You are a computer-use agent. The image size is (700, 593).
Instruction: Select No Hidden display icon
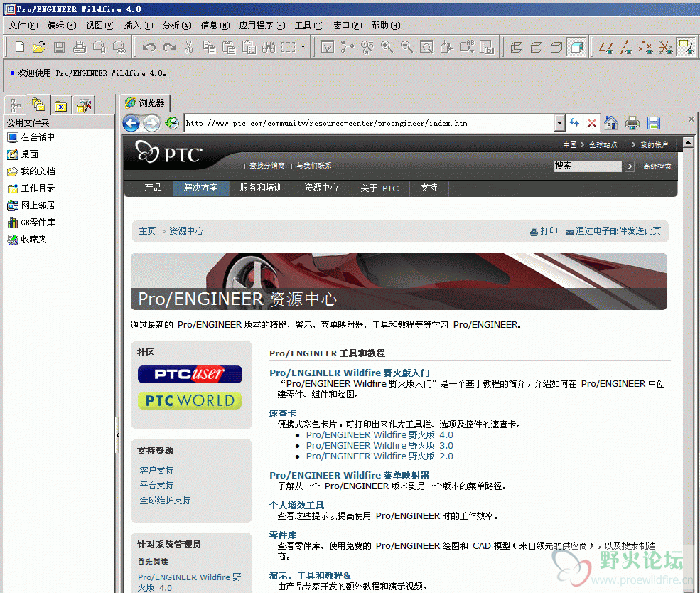[x=556, y=47]
